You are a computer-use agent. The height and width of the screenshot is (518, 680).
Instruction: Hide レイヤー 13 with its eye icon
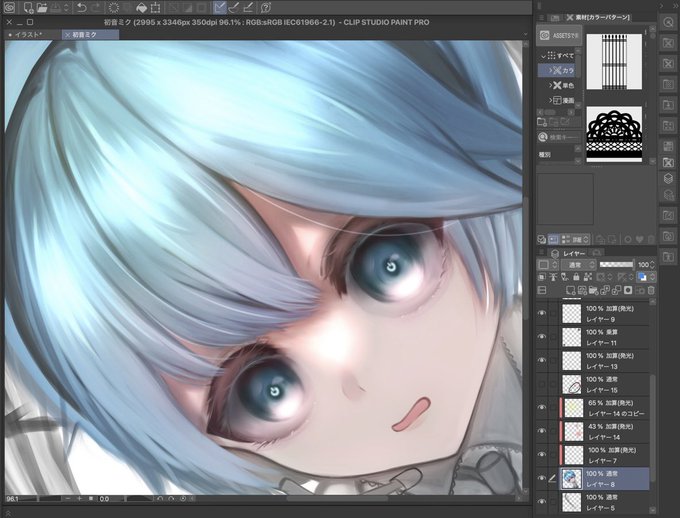click(x=542, y=361)
